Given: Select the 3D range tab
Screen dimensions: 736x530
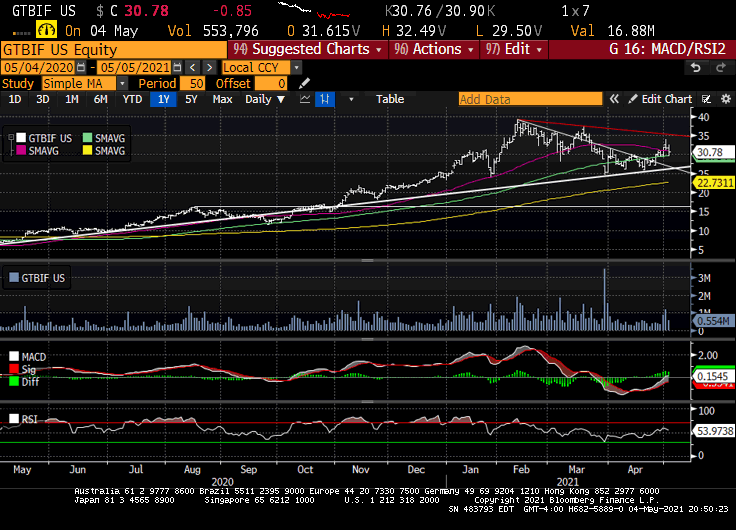Looking at the screenshot, I should tap(43, 99).
